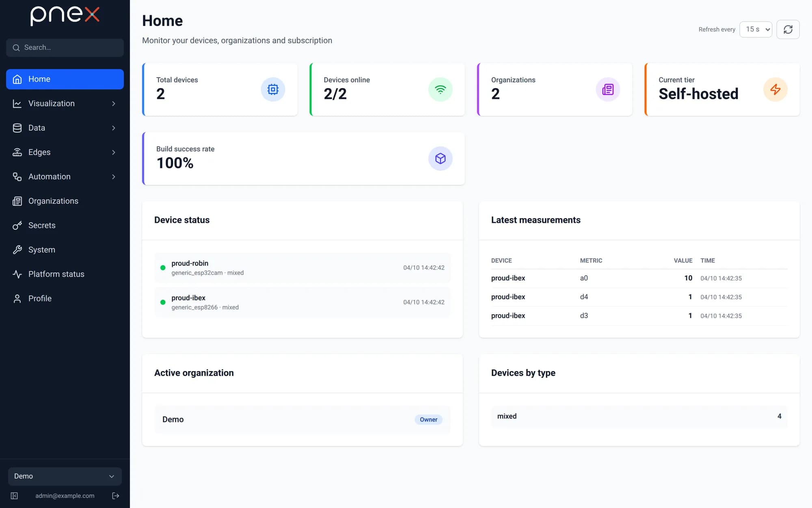This screenshot has height=508, width=812.
Task: Click the Demo active organization row
Action: click(x=302, y=419)
